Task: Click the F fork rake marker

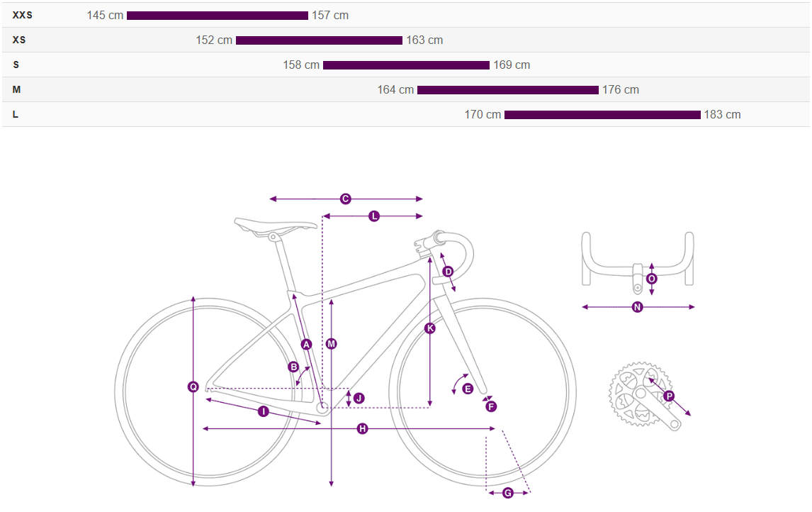Action: tap(491, 406)
